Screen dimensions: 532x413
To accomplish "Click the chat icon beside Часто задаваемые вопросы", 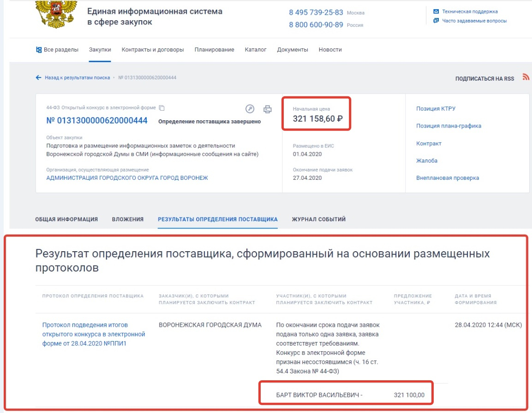I will pos(436,21).
